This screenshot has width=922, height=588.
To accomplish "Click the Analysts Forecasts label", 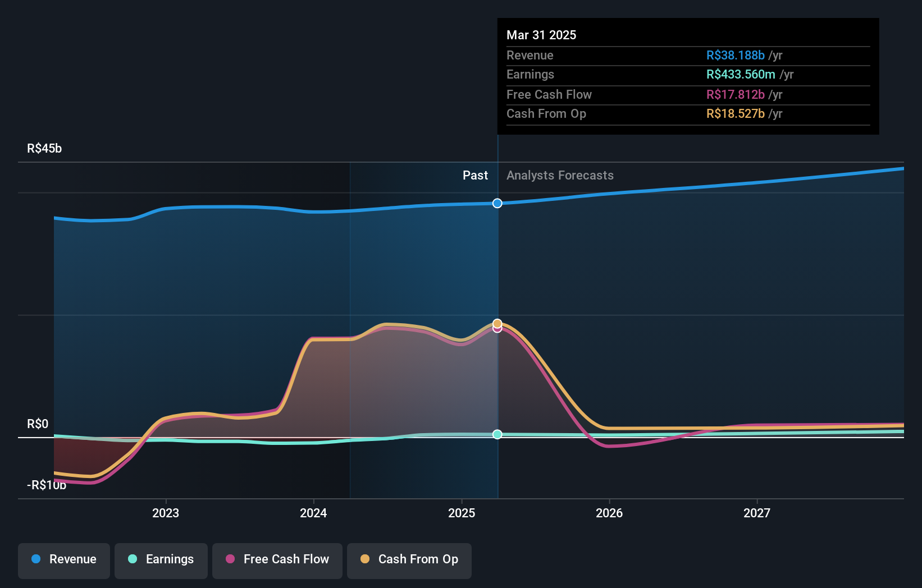I will [x=560, y=176].
